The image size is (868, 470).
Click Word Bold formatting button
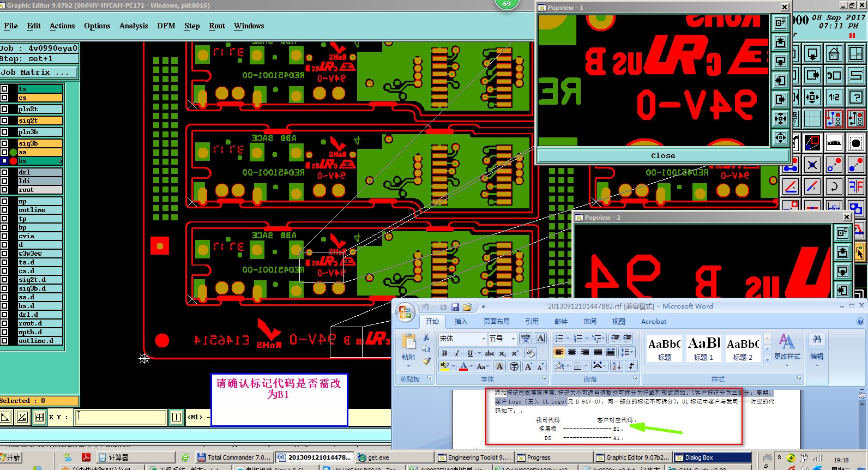coord(444,353)
